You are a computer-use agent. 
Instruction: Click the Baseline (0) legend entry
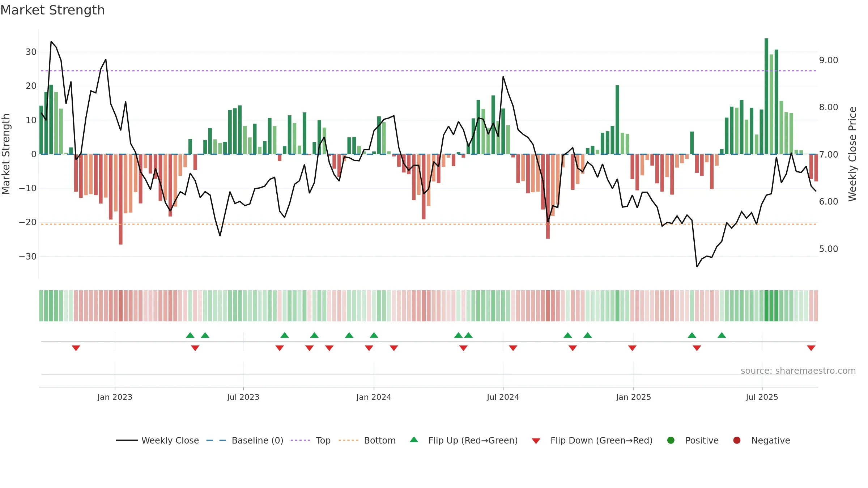click(x=244, y=440)
